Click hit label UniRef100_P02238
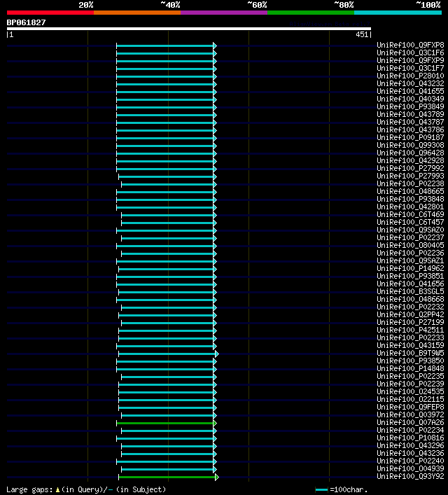 pyautogui.click(x=410, y=183)
